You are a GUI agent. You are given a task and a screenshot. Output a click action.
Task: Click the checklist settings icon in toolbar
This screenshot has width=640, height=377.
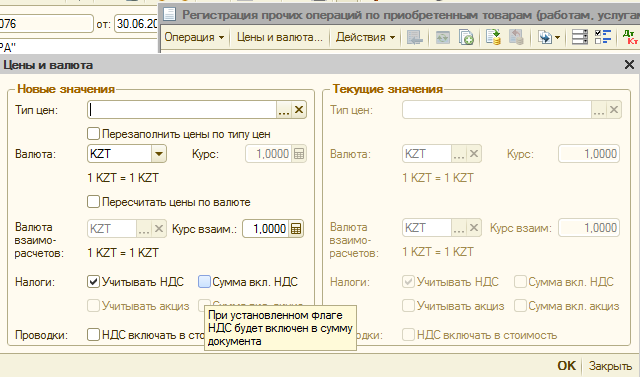click(603, 37)
